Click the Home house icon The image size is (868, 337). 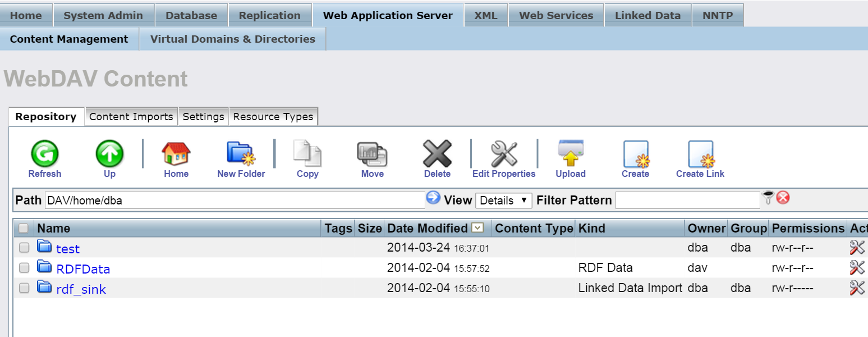tap(176, 154)
